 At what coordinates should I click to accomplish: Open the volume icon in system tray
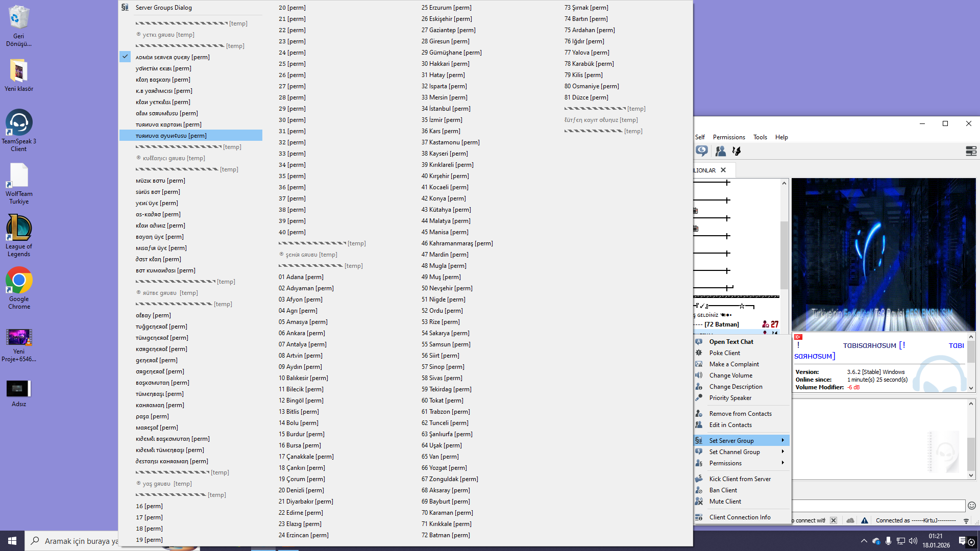point(913,541)
